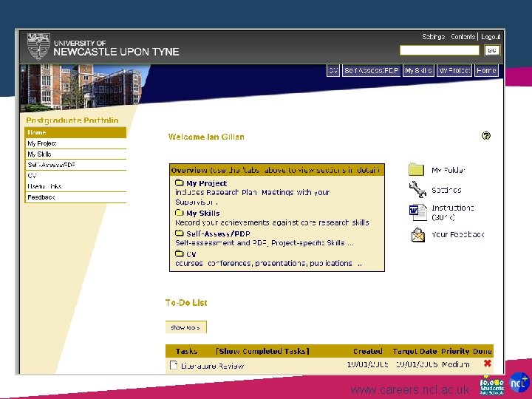Click the Priority column header
The width and height of the screenshot is (532, 399).
point(455,351)
